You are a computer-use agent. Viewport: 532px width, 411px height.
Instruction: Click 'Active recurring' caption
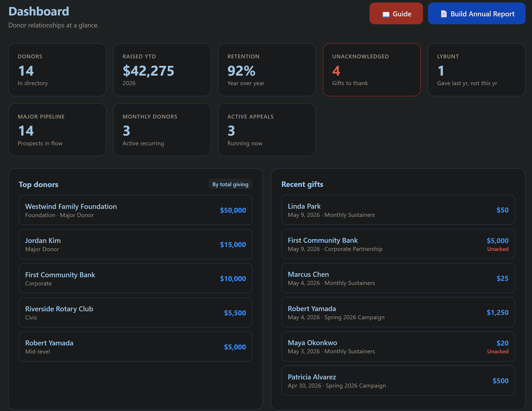point(143,143)
